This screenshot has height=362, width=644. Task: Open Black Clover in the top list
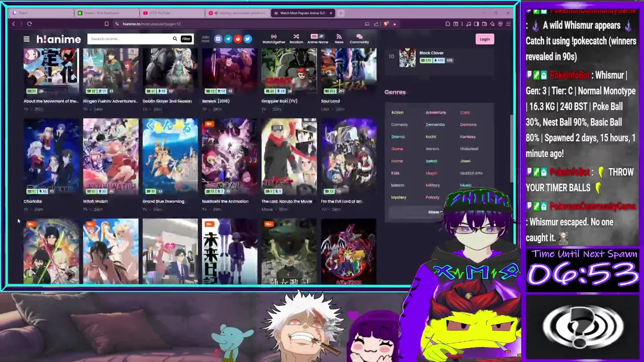431,53
